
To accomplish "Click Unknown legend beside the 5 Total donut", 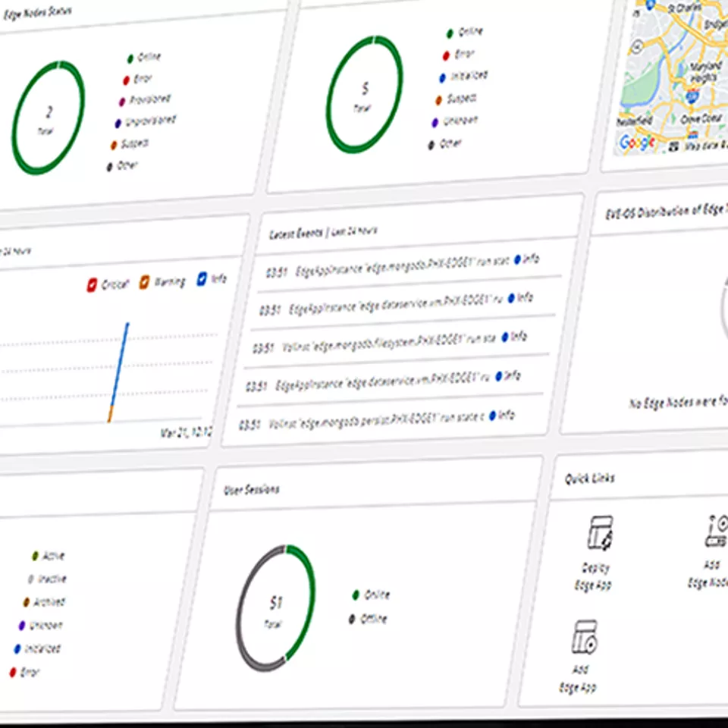I will point(454,121).
